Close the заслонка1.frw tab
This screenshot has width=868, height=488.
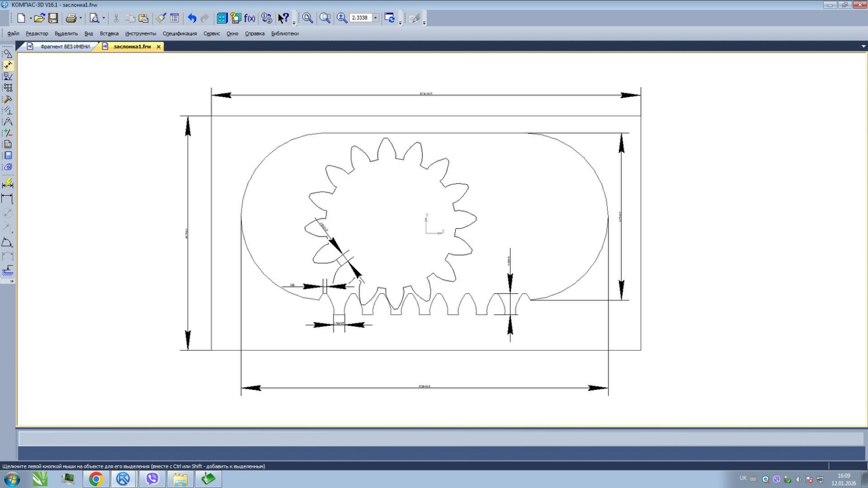158,47
